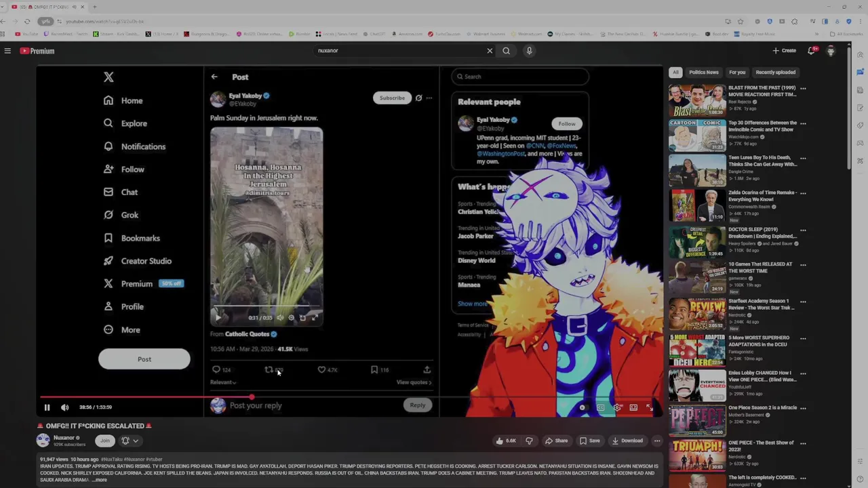Enter fullscreen mode
This screenshot has width=868, height=488.
coord(650,407)
